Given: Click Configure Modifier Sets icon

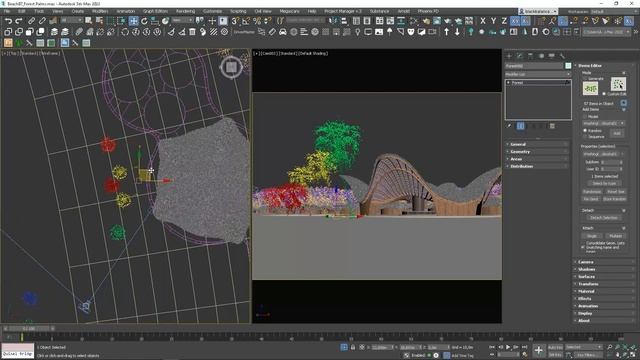Looking at the screenshot, I should point(552,126).
